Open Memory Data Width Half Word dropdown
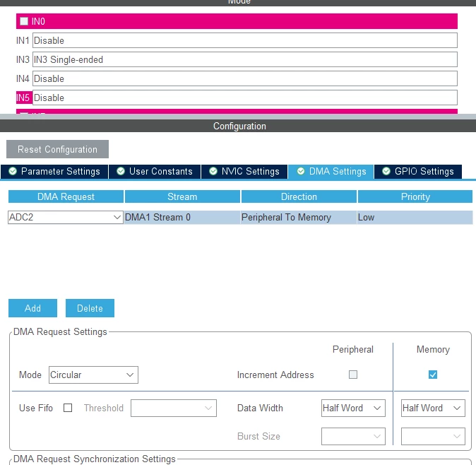The width and height of the screenshot is (476, 465). pos(433,408)
